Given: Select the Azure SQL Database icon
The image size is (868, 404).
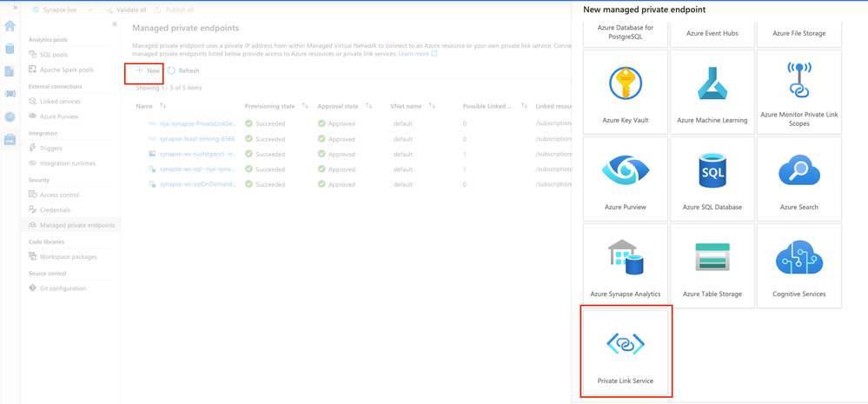Looking at the screenshot, I should tap(712, 170).
